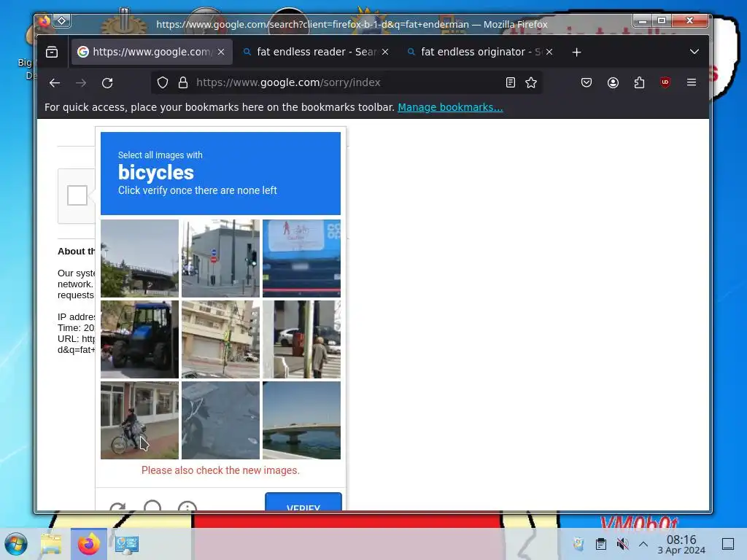Viewport: 747px width, 560px height.
Task: Switch to fat endless reader tab
Action: 315,52
